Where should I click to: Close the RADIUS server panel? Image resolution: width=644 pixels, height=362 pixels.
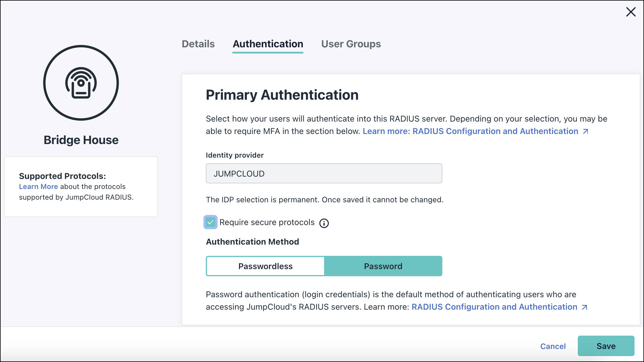pyautogui.click(x=631, y=12)
